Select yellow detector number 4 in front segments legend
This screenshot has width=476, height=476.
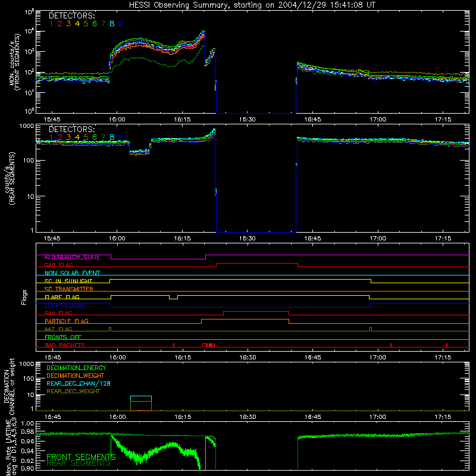pos(77,24)
